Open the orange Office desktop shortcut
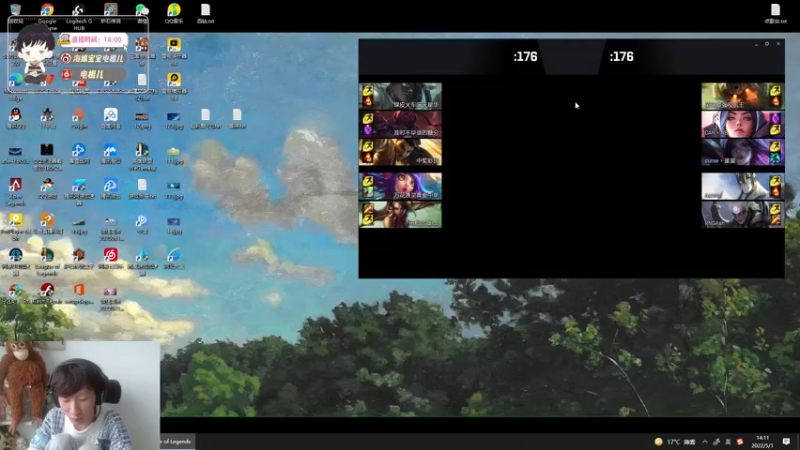Screen dimensions: 800x450 (x=79, y=290)
